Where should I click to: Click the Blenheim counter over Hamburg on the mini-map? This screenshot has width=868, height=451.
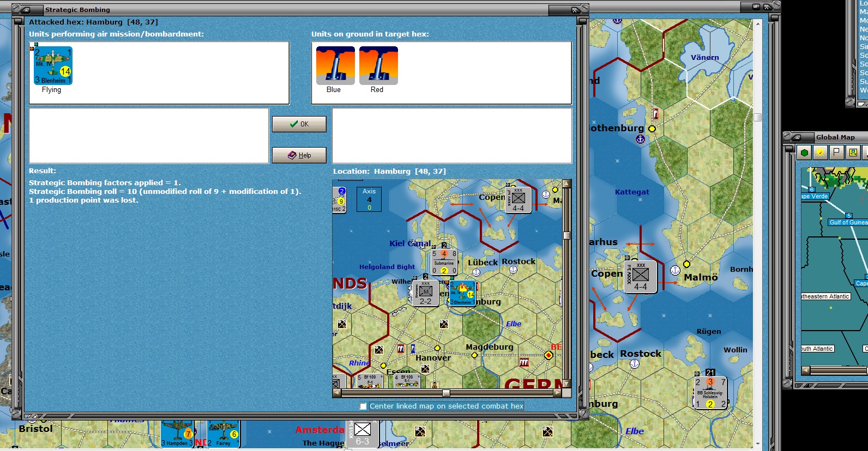click(x=462, y=293)
